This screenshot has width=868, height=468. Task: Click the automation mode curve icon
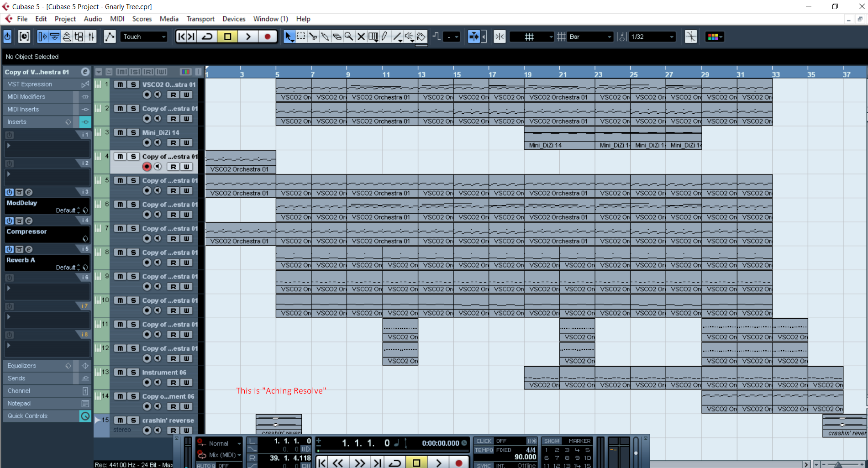coord(110,37)
